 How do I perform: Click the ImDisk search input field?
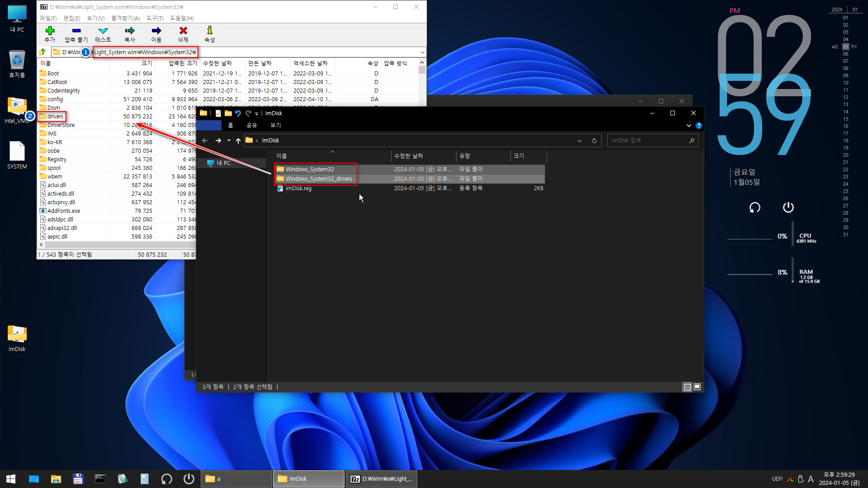[x=647, y=141]
